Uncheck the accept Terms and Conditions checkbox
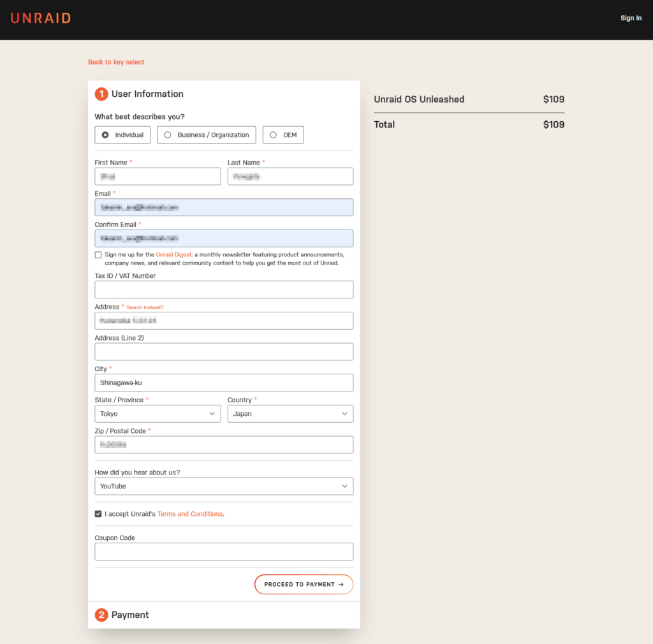653x644 pixels. coord(98,514)
